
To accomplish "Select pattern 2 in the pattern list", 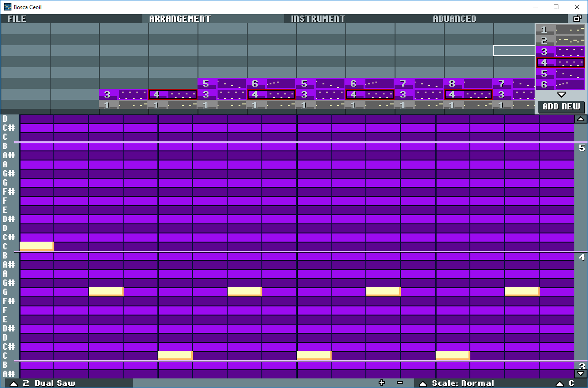I will click(x=561, y=41).
